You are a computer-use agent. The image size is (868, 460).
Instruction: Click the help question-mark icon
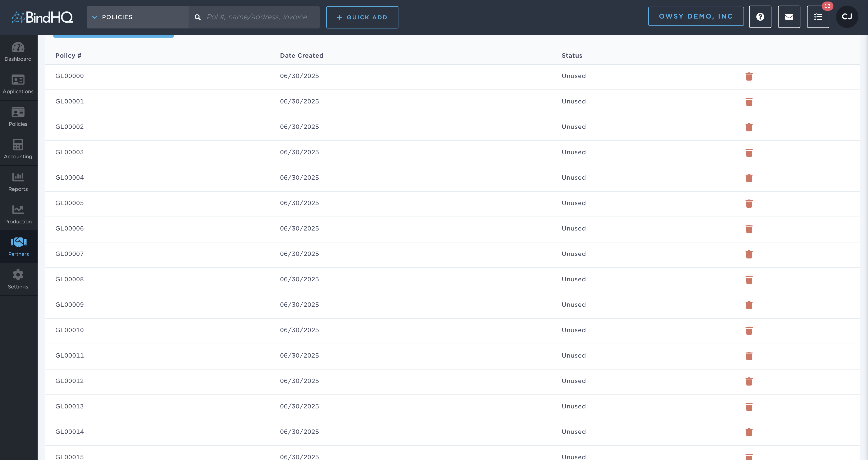(760, 17)
